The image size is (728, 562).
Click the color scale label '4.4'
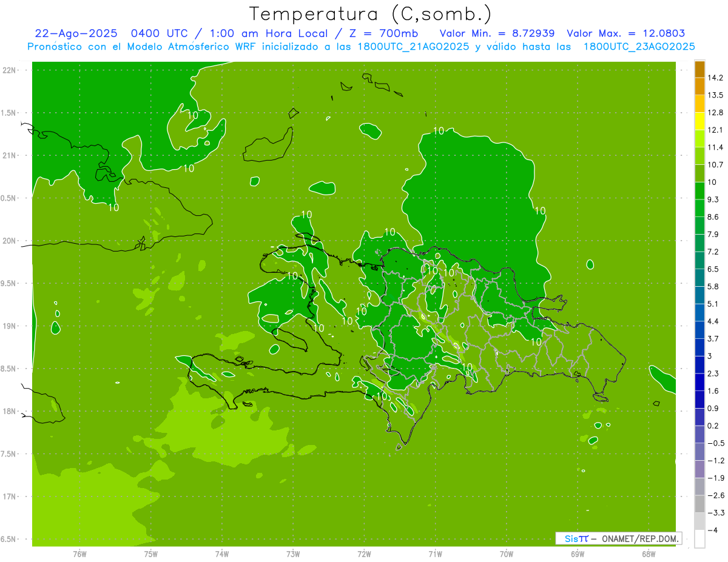click(x=713, y=321)
